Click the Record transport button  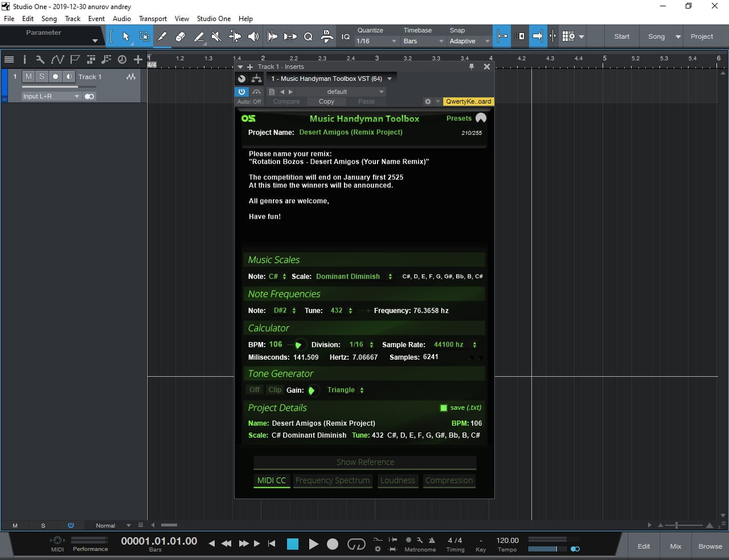pos(333,544)
